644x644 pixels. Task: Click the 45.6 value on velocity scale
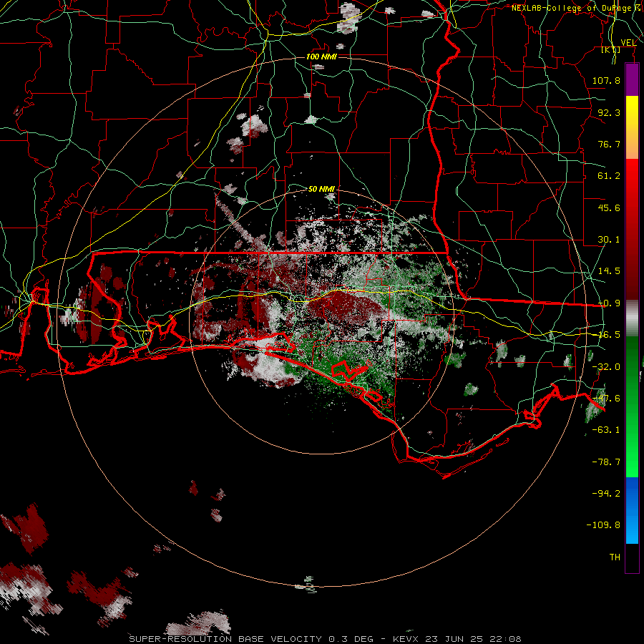[x=609, y=208]
